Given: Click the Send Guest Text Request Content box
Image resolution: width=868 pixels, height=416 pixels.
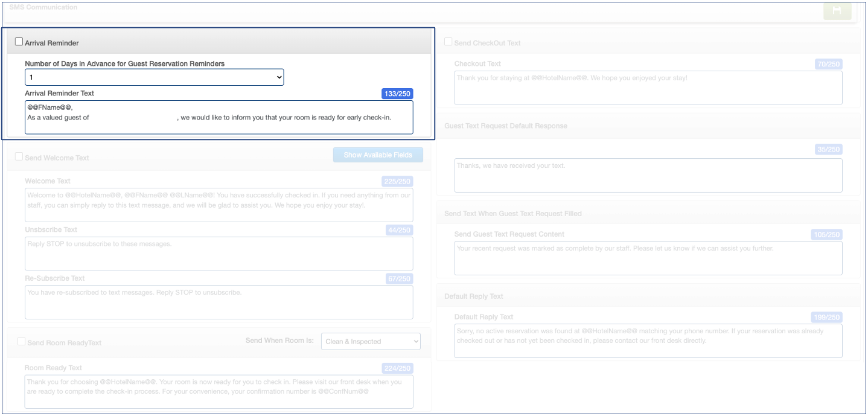Looking at the screenshot, I should (x=648, y=258).
